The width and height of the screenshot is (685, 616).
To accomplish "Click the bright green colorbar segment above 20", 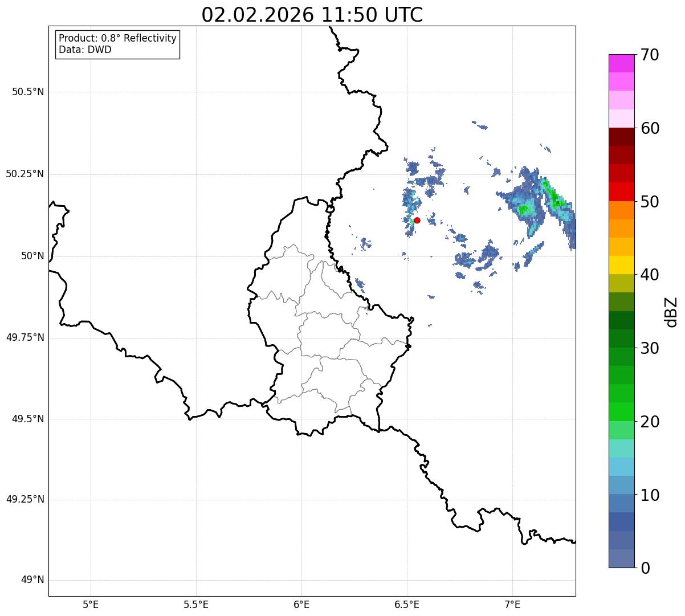I will point(622,412).
